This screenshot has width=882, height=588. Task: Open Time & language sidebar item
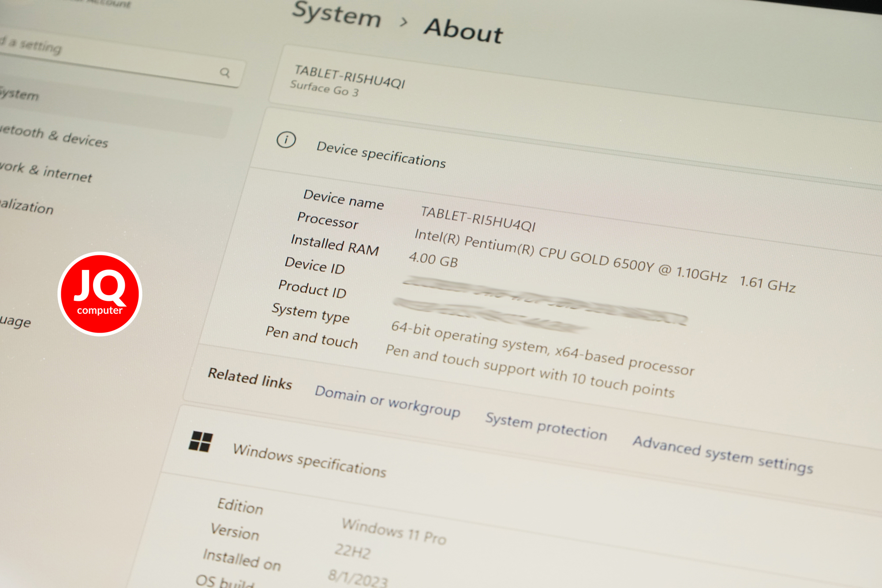[15, 321]
